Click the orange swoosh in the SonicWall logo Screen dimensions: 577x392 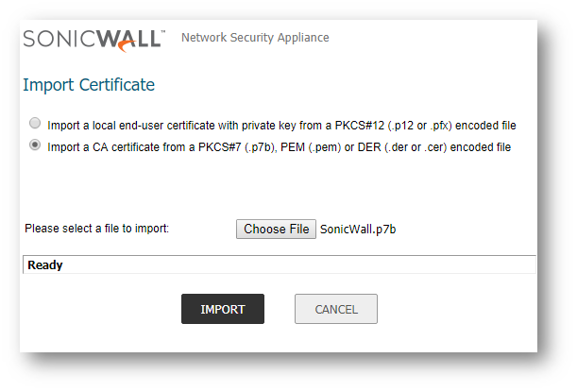[127, 46]
